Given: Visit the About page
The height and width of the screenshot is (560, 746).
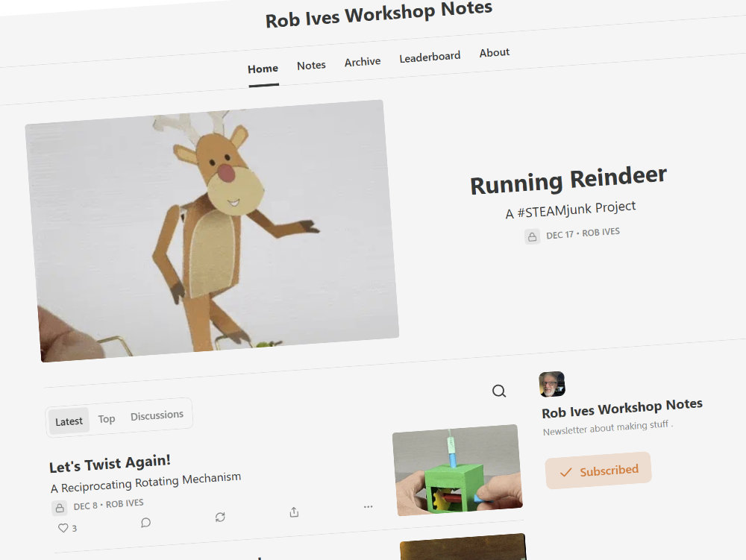Looking at the screenshot, I should [495, 52].
